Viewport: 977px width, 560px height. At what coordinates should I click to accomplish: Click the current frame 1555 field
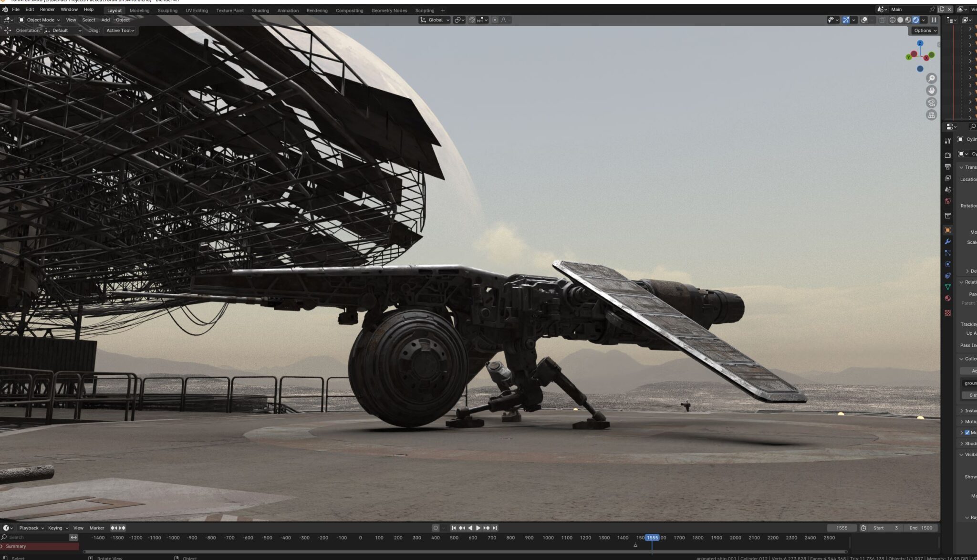click(x=842, y=528)
